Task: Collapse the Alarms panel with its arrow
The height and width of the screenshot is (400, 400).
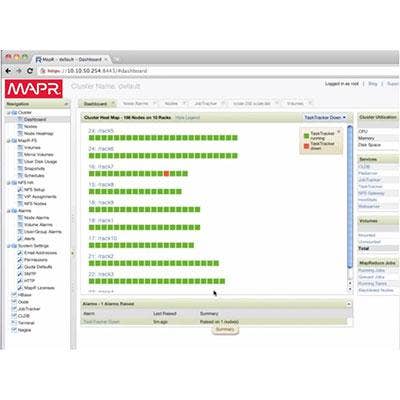Action: [x=348, y=304]
